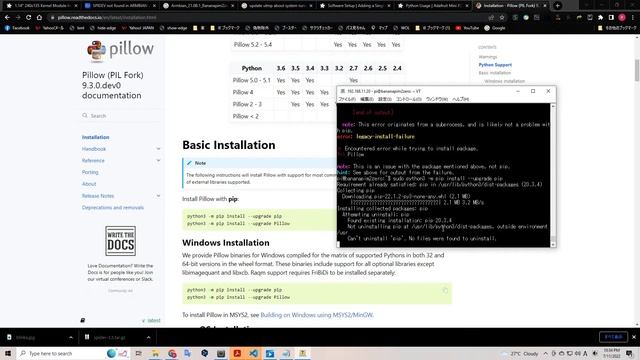Image resolution: width=640 pixels, height=360 pixels.
Task: Open the notification center icon
Action: 629,353
